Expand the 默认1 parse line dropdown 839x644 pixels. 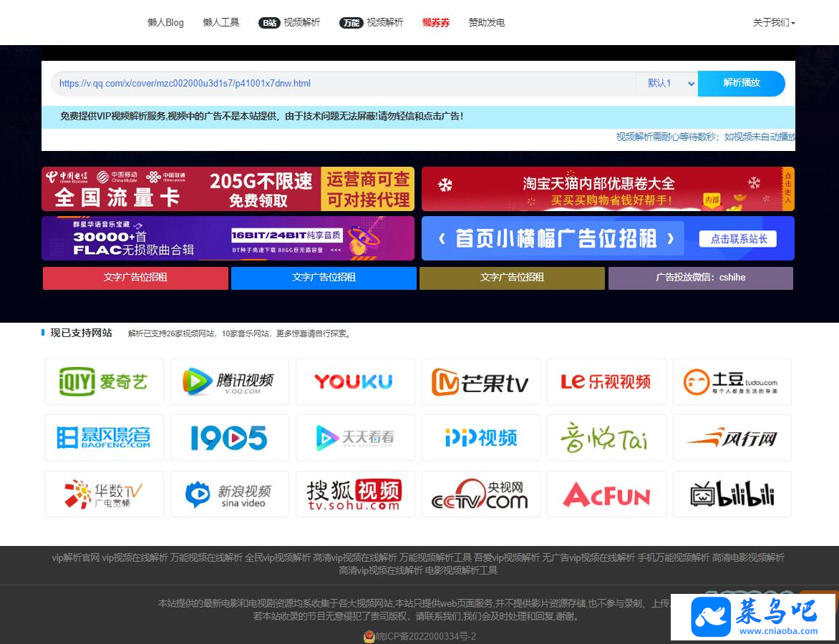click(x=666, y=84)
